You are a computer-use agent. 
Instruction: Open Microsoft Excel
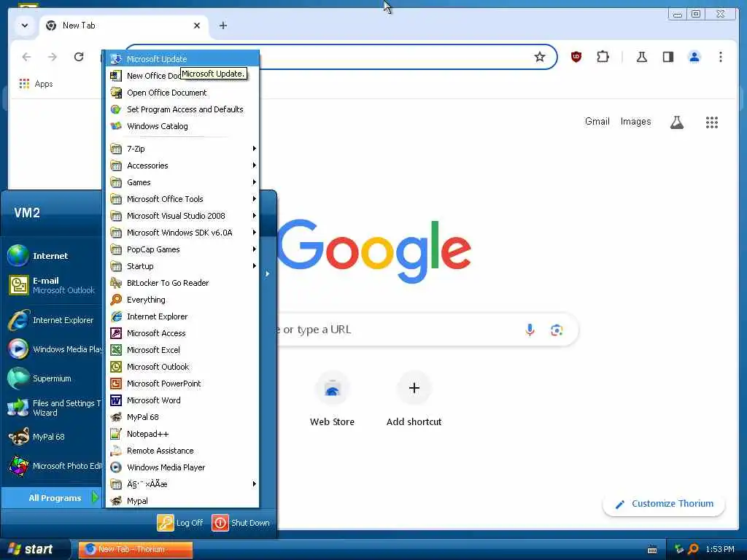[x=182, y=349]
